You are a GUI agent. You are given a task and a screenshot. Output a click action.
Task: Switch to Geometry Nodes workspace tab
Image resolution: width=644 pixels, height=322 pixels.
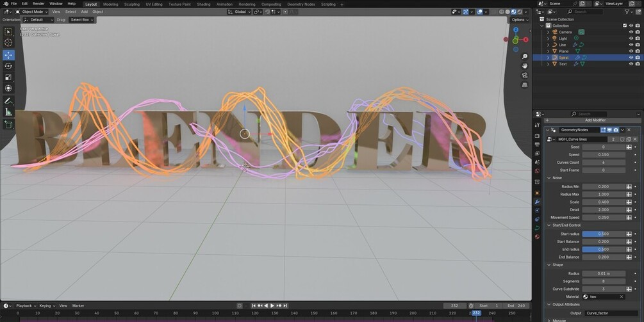301,4
